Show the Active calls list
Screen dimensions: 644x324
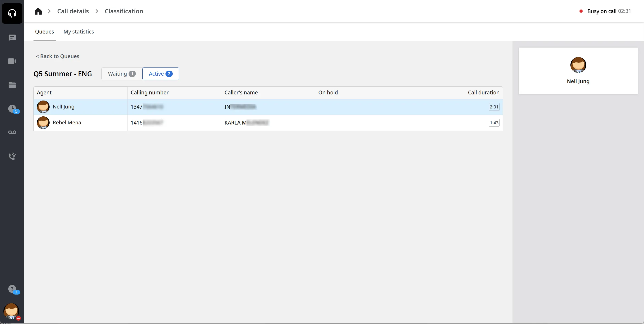[161, 74]
